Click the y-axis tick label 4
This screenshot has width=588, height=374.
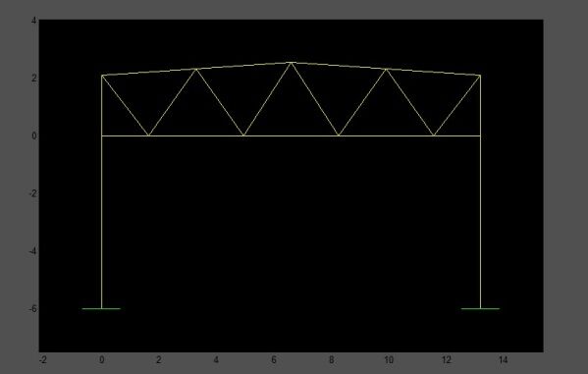click(34, 21)
